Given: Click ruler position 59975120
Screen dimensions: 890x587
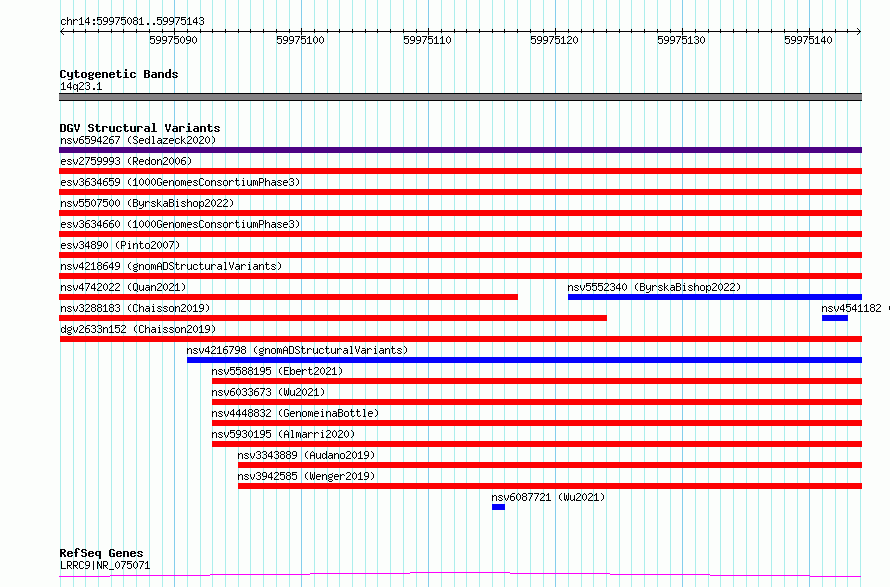Looking at the screenshot, I should pos(555,40).
